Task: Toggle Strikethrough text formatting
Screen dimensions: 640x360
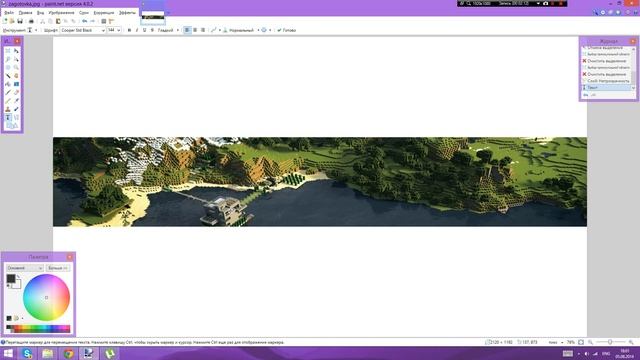Action: 152,30
